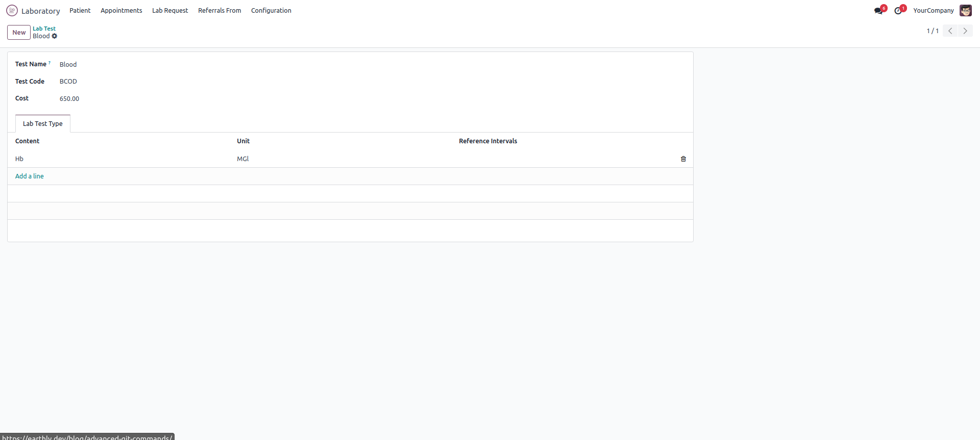This screenshot has height=440, width=980.
Task: Go back via Lab Test breadcrumb
Action: (44, 29)
